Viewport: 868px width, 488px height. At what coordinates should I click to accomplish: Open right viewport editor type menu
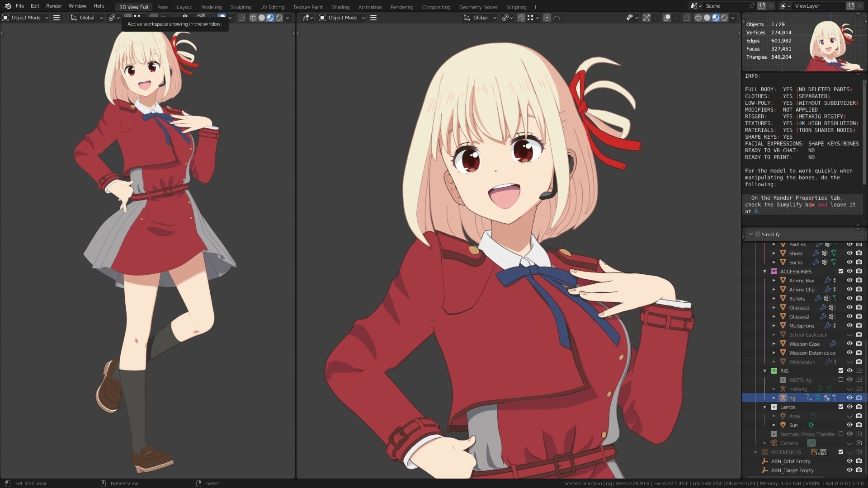pos(308,18)
